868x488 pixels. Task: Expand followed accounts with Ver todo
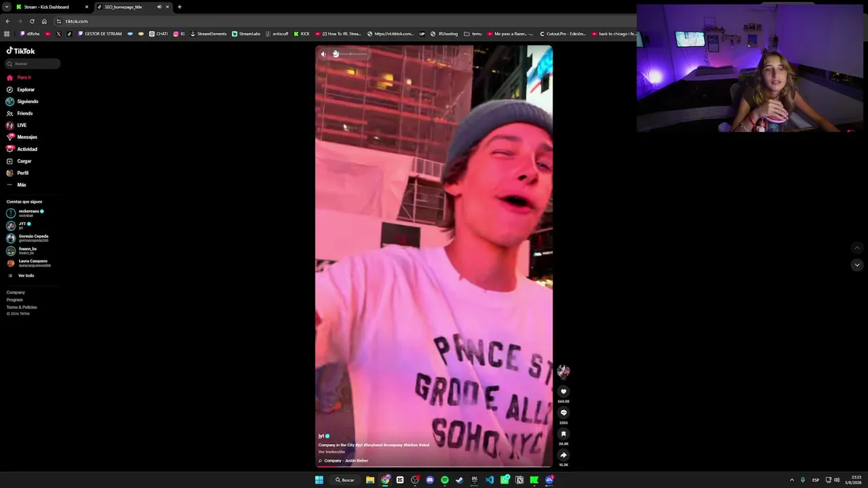pos(20,275)
